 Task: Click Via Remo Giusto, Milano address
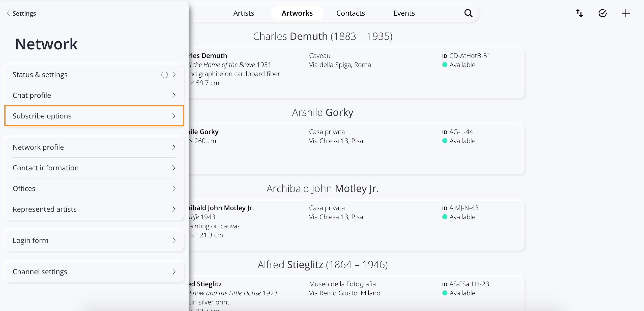tap(345, 293)
